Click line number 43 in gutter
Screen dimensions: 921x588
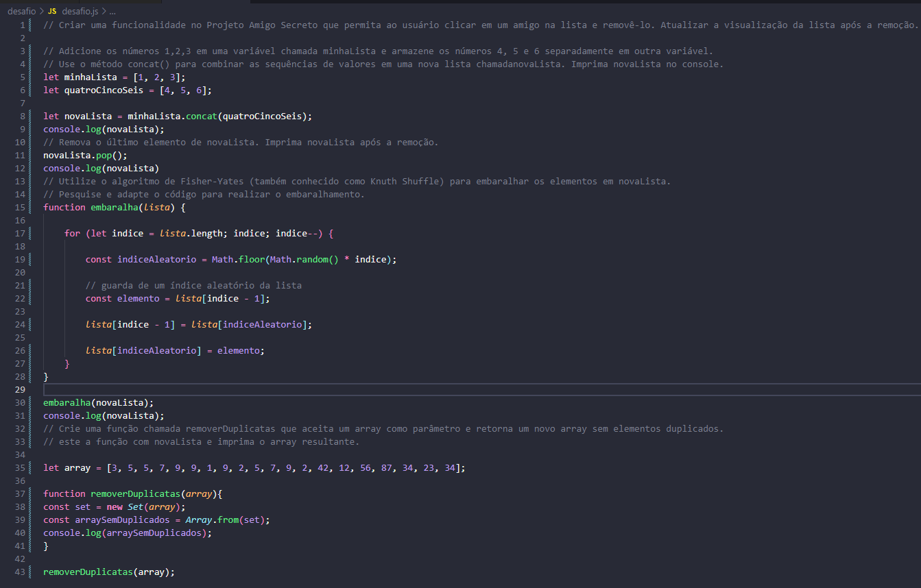pyautogui.click(x=20, y=572)
